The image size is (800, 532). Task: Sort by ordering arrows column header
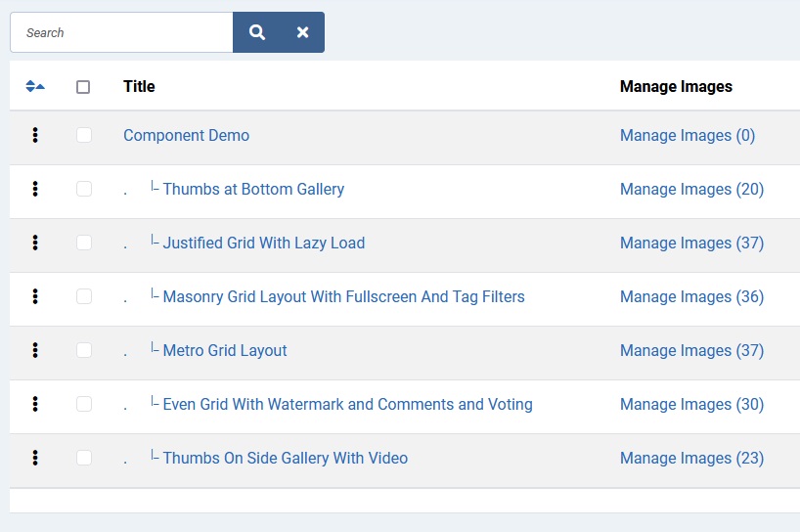coord(35,86)
